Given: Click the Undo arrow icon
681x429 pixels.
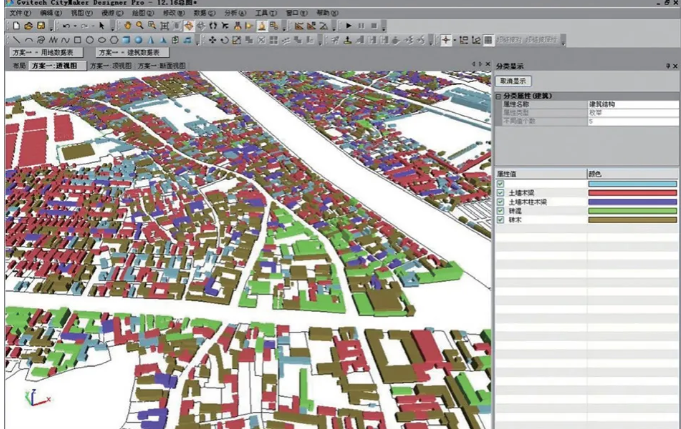Looking at the screenshot, I should (x=66, y=26).
